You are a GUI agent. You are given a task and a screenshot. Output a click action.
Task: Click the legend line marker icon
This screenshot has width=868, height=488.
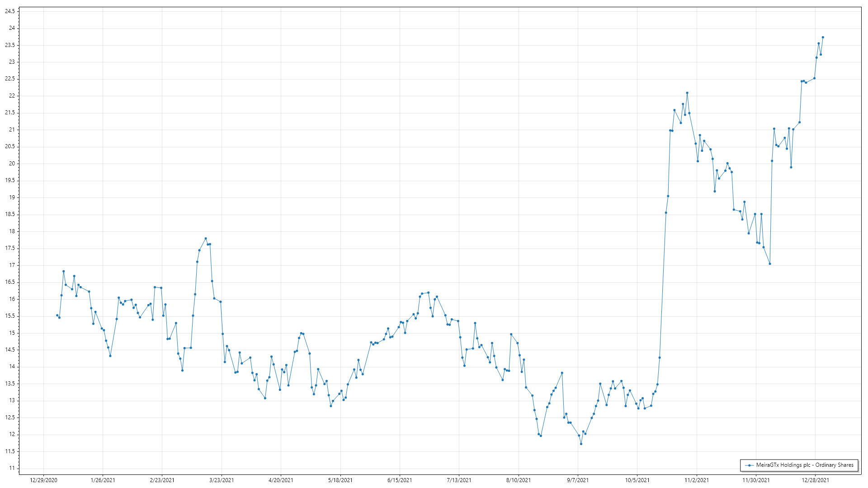click(x=750, y=465)
